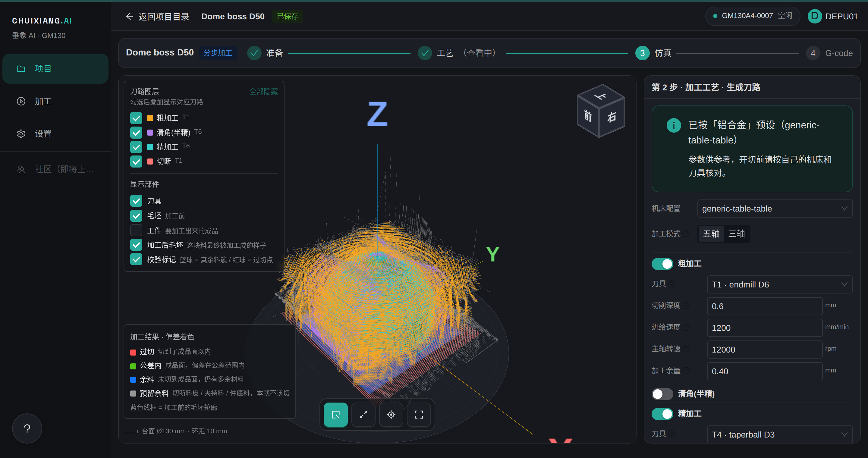Open the T4 · taperball D3 tool dropdown
This screenshot has height=458, width=868.
[x=779, y=434]
